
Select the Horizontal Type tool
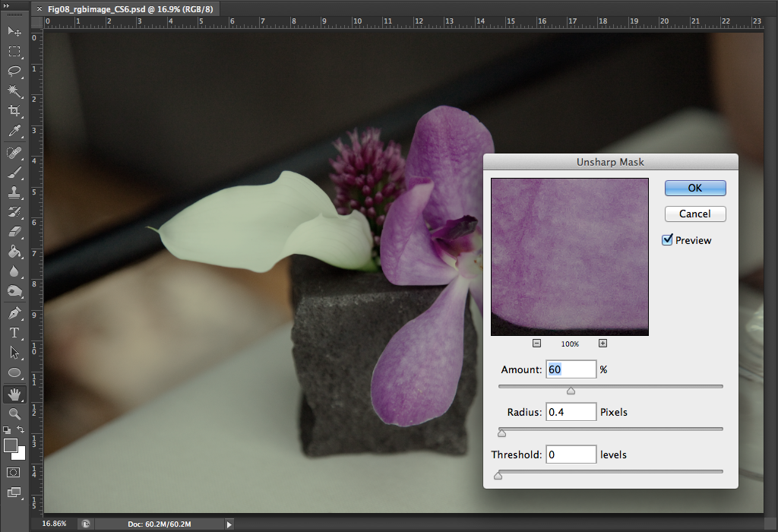[14, 333]
